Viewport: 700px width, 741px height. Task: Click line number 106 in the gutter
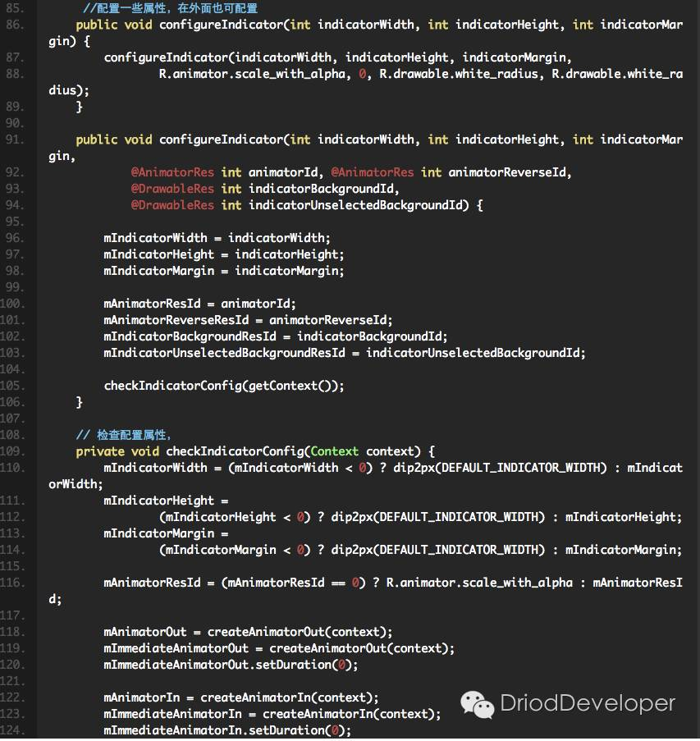(x=12, y=402)
